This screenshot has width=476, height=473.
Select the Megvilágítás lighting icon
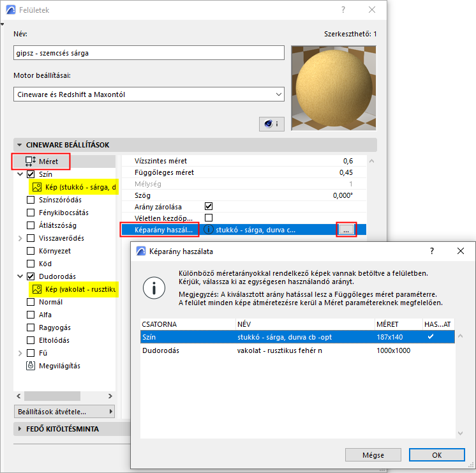click(31, 366)
